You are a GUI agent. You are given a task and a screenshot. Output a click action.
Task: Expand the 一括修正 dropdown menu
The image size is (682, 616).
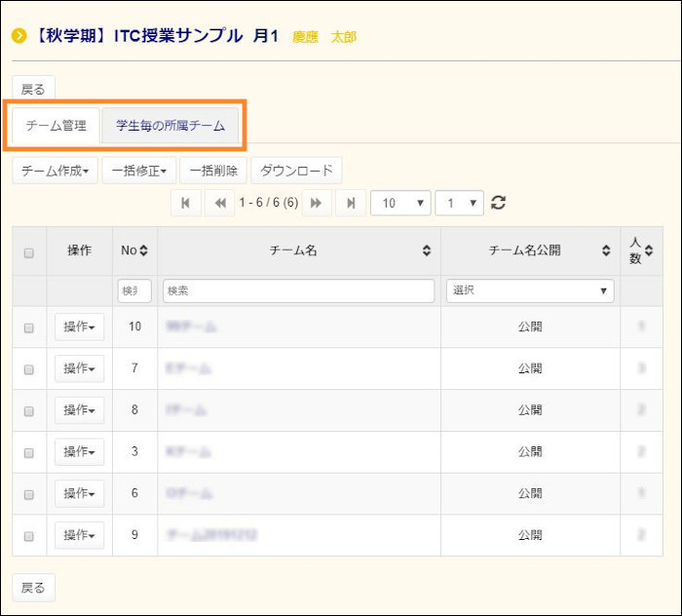(x=138, y=171)
